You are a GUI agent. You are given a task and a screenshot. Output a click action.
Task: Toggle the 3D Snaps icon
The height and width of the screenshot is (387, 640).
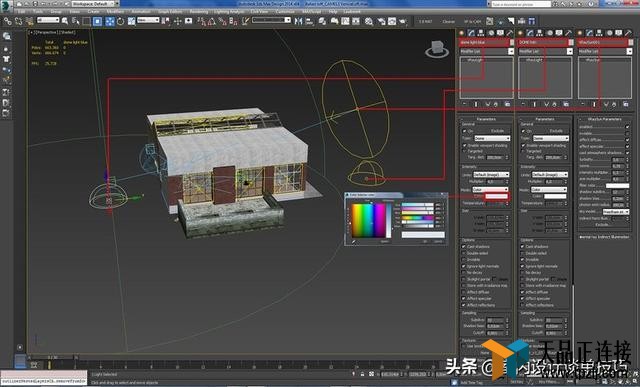pyautogui.click(x=202, y=21)
